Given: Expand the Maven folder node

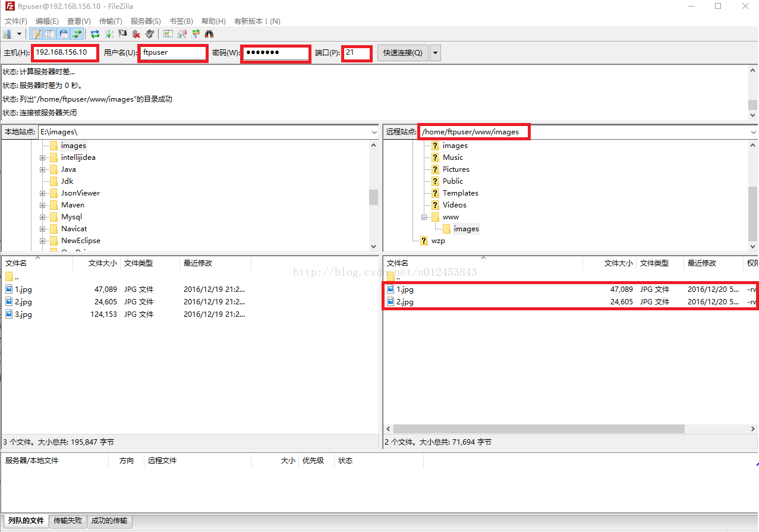Looking at the screenshot, I should [43, 205].
